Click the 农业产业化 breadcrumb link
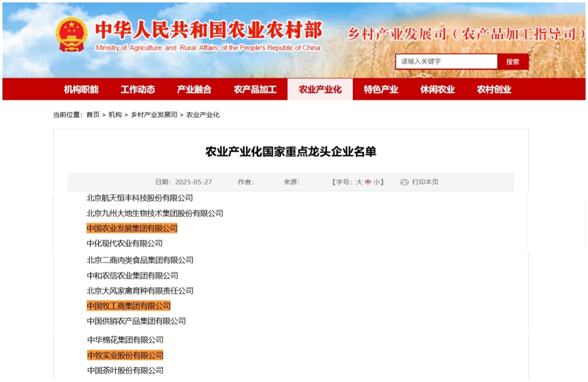This screenshot has width=588, height=382. pos(203,115)
